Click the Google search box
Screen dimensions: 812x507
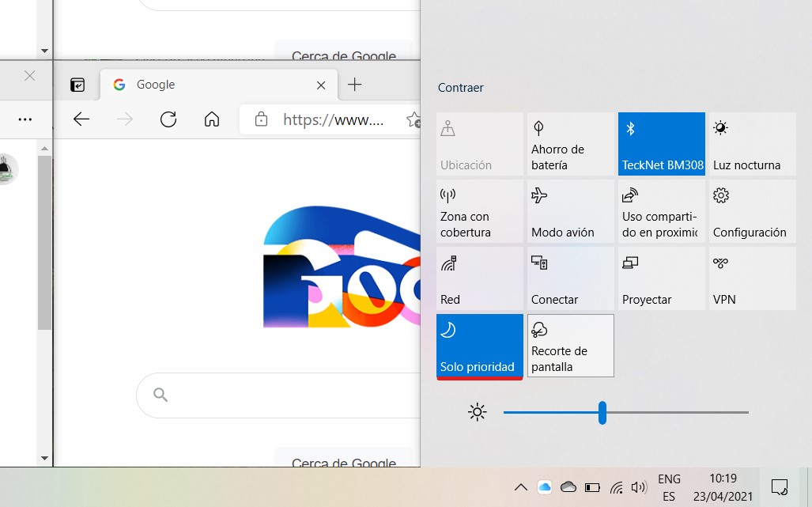point(278,395)
